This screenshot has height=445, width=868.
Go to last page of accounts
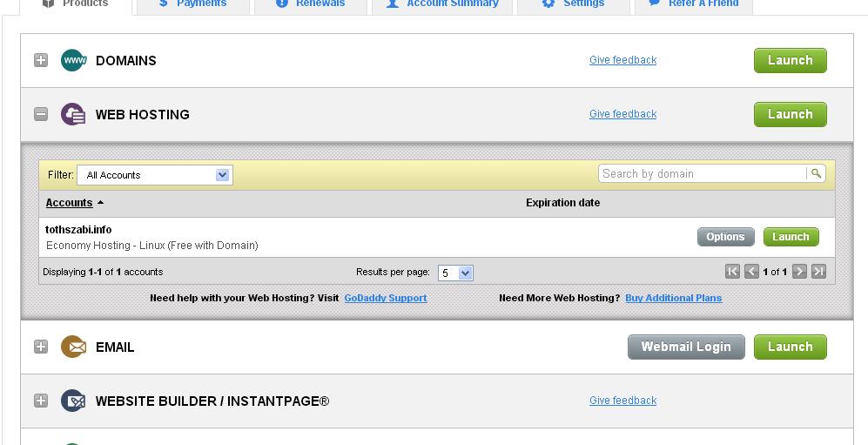[x=818, y=271]
